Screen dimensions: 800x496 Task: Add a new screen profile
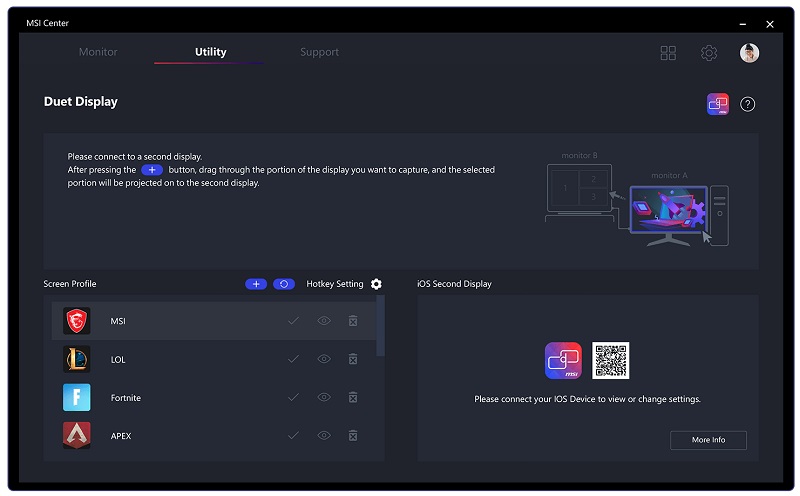pyautogui.click(x=256, y=284)
